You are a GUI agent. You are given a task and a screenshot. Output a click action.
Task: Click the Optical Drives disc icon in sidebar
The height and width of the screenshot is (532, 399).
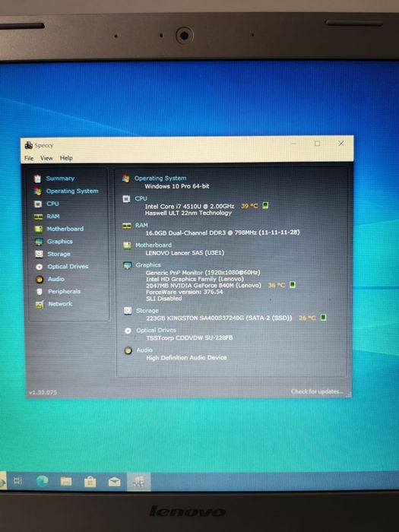coord(40,267)
